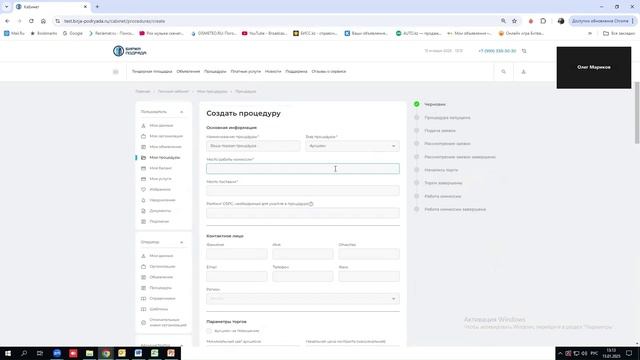The image size is (640, 360).
Task: Click the person icon for Мои данные
Action: tap(143, 125)
